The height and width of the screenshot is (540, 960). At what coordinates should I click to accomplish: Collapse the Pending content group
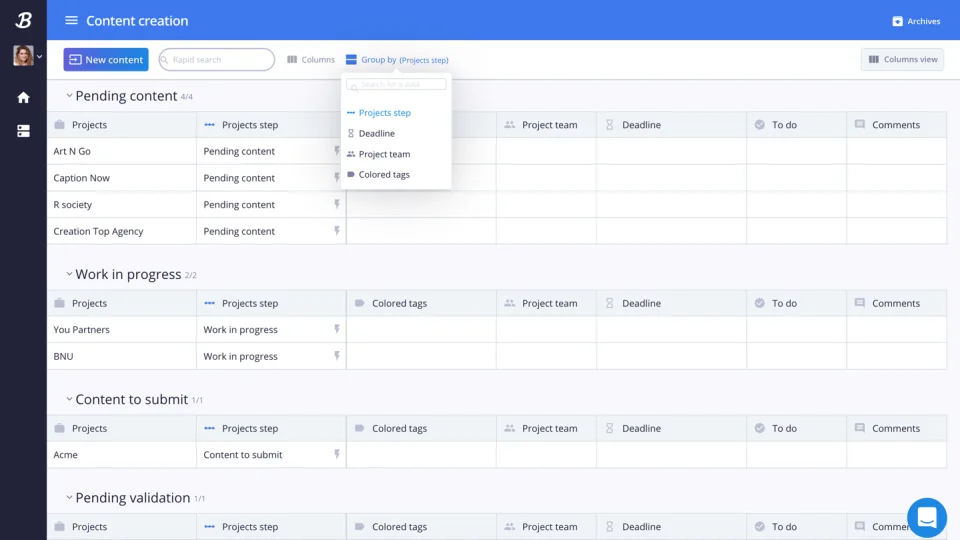[69, 96]
